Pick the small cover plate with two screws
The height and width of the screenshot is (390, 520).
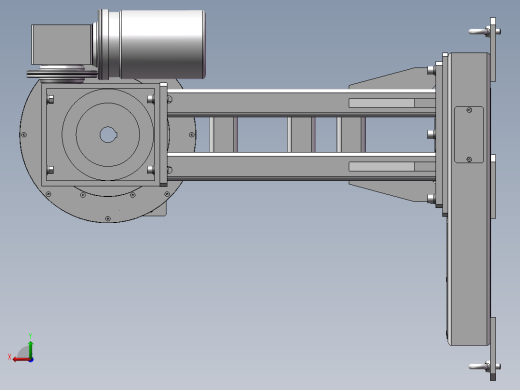point(469,135)
